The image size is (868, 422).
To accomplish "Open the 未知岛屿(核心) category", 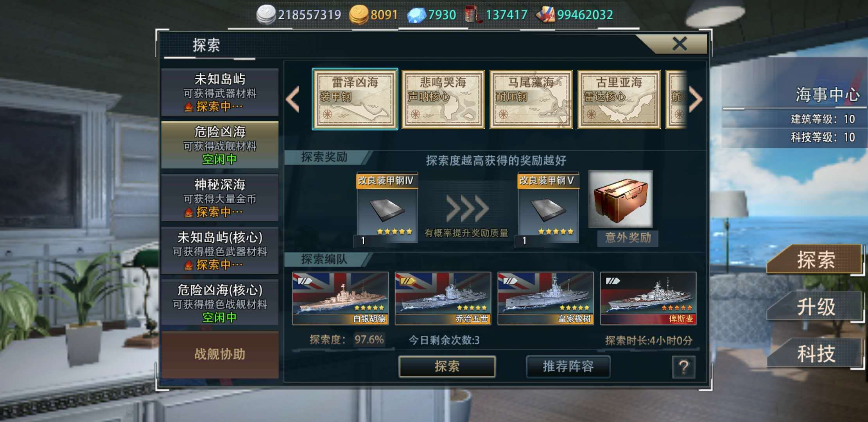I will (x=220, y=250).
